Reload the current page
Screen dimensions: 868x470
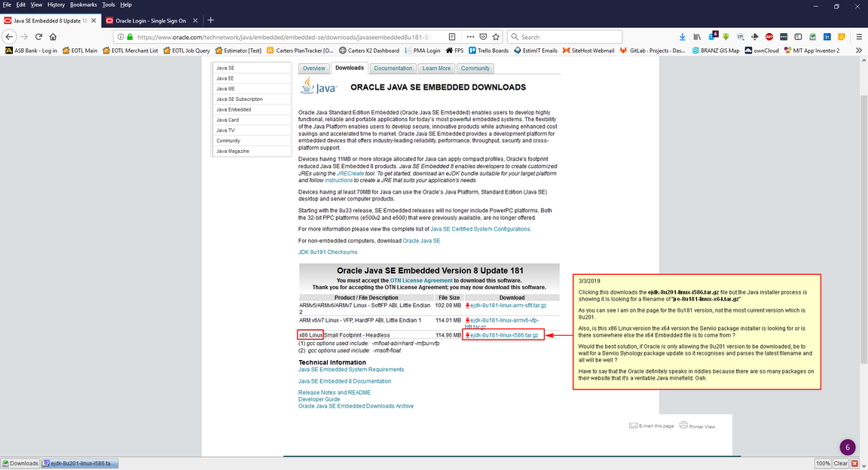point(38,36)
